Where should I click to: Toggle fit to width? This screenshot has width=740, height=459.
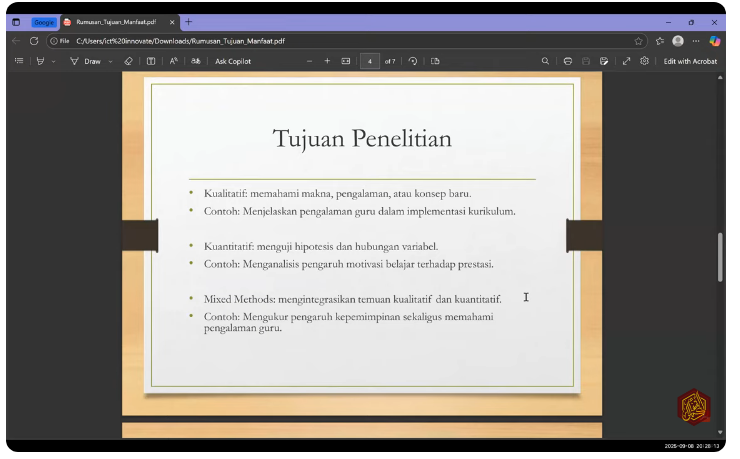coord(346,61)
